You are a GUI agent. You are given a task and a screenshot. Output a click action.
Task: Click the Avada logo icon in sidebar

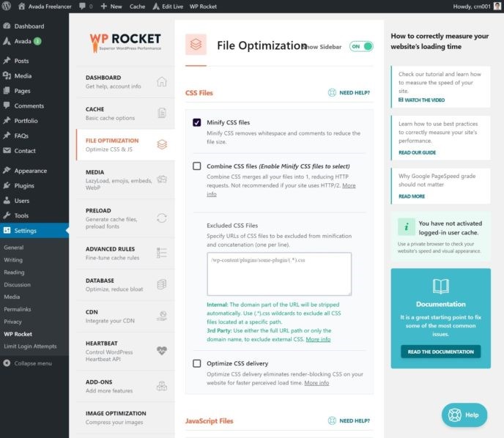click(x=7, y=41)
